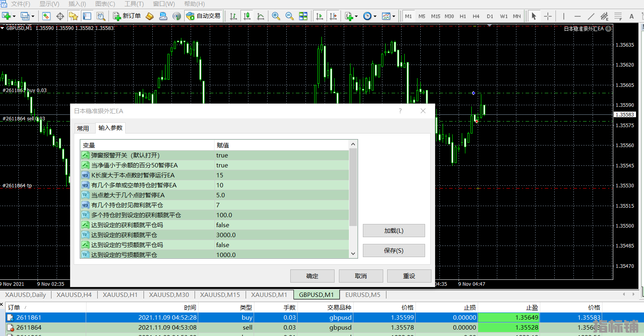
Task: Click the signals radar icon
Action: (177, 16)
